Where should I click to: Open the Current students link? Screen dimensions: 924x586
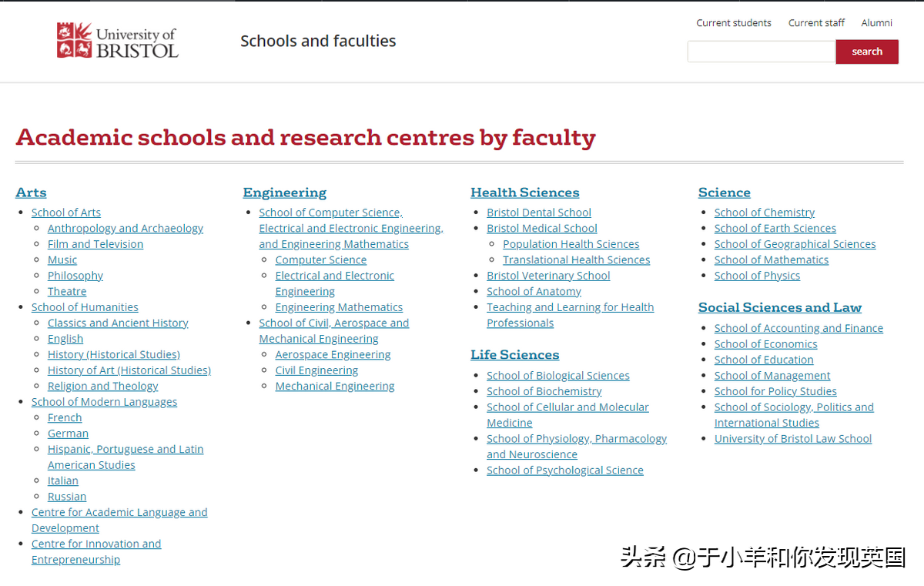(734, 23)
